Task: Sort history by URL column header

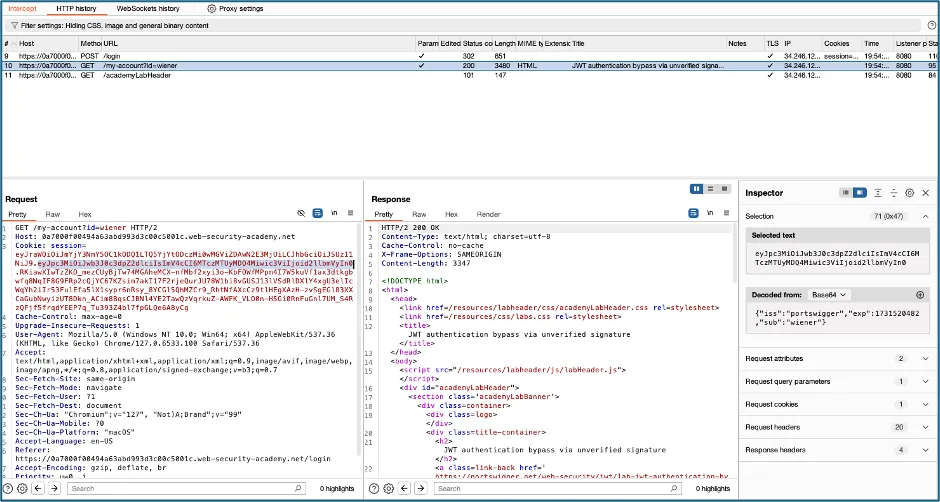Action: tap(259, 44)
